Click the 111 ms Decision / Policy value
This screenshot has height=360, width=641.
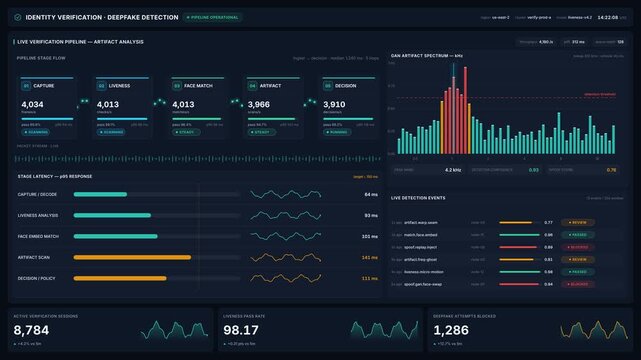pyautogui.click(x=370, y=278)
